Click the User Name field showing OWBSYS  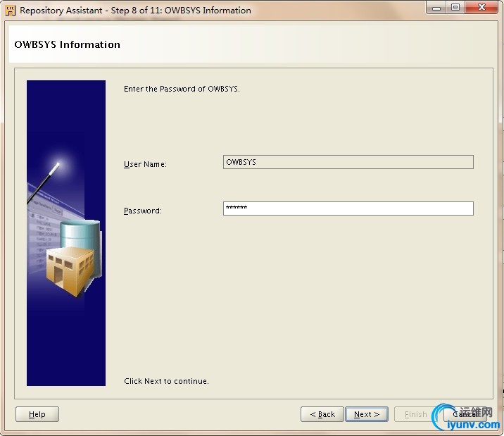pyautogui.click(x=348, y=162)
